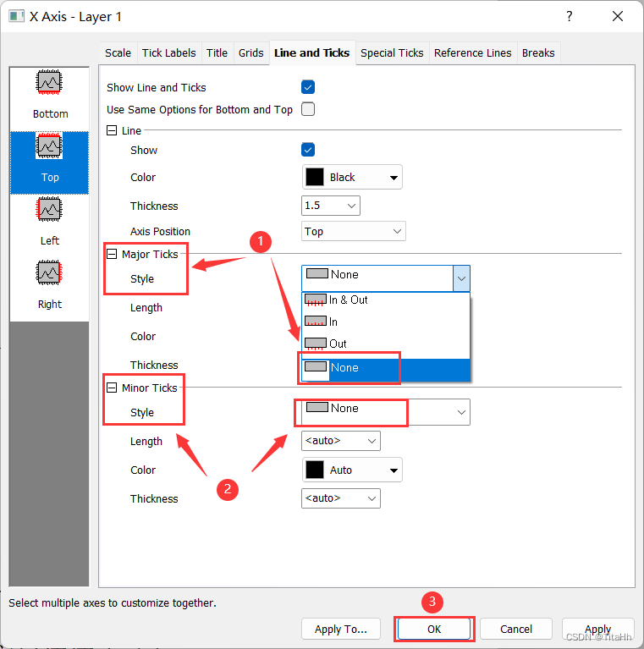Image resolution: width=644 pixels, height=649 pixels.
Task: Switch to the Special Ticks tab
Action: pyautogui.click(x=392, y=53)
